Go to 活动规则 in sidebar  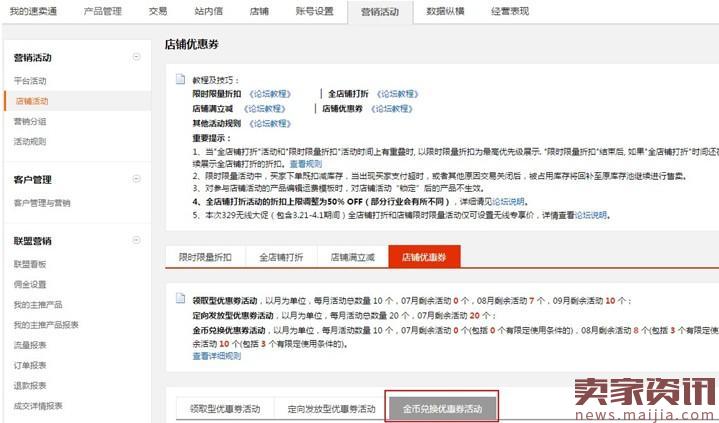tap(30, 141)
